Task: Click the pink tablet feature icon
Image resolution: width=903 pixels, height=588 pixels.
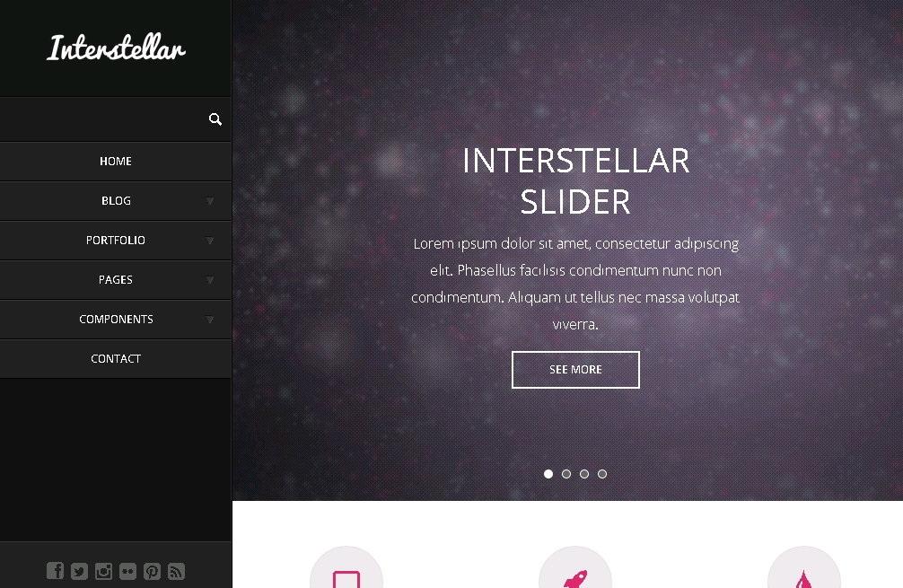Action: click(x=346, y=579)
